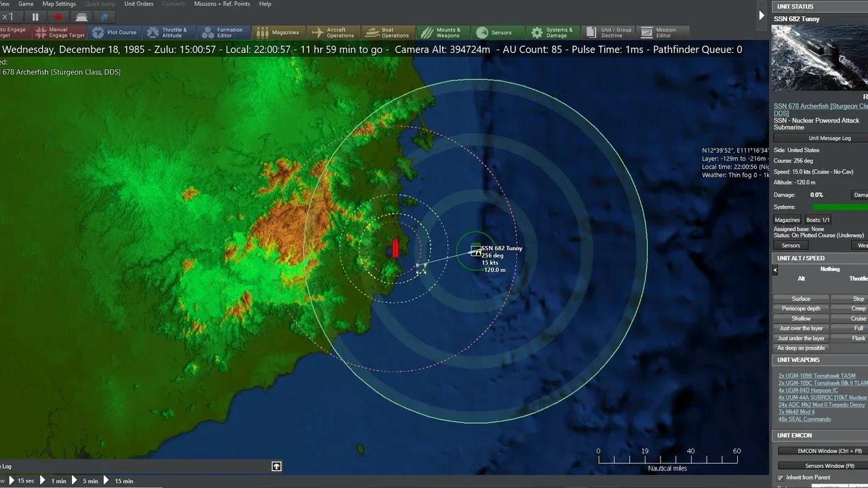Click the Plot Course toolbar icon
868x488 pixels.
pos(115,33)
